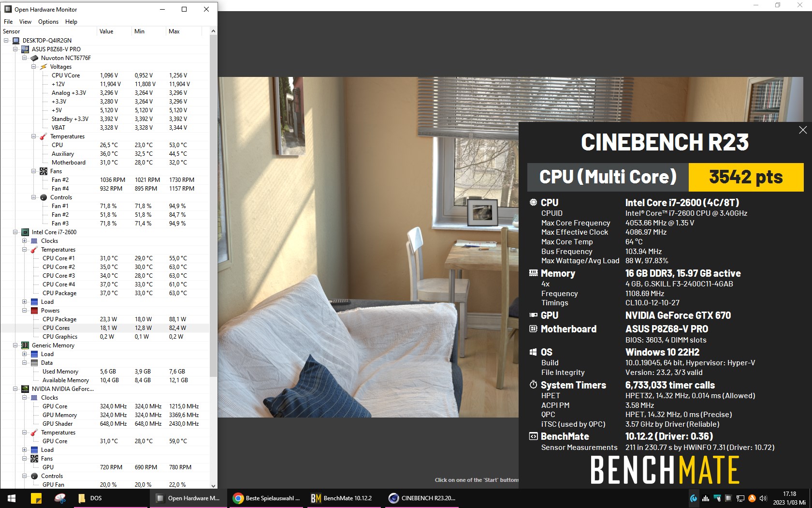
Task: Click thermometer icon of Intel Core Temperatures
Action: pyautogui.click(x=34, y=250)
